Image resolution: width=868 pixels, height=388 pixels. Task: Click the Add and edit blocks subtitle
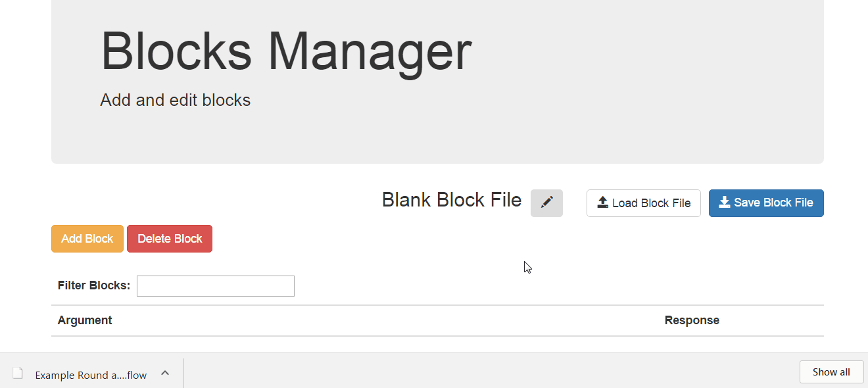click(x=175, y=100)
